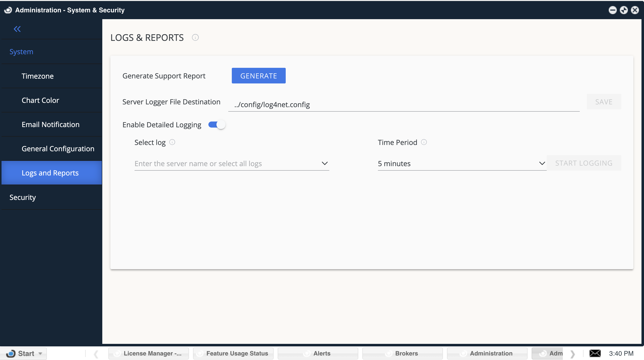Click the left taskbar scroll arrow
644x360 pixels.
pos(96,353)
